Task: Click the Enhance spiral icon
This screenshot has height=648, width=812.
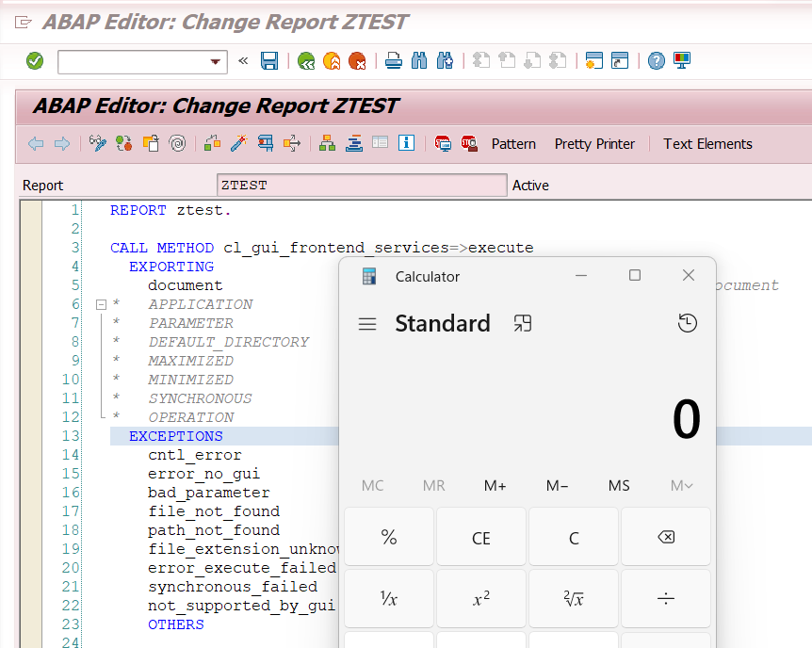Action: click(x=178, y=143)
